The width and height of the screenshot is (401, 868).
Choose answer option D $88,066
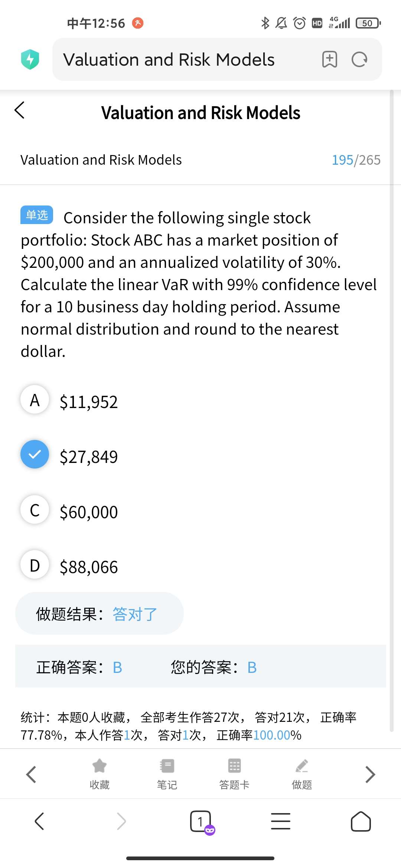coord(35,565)
